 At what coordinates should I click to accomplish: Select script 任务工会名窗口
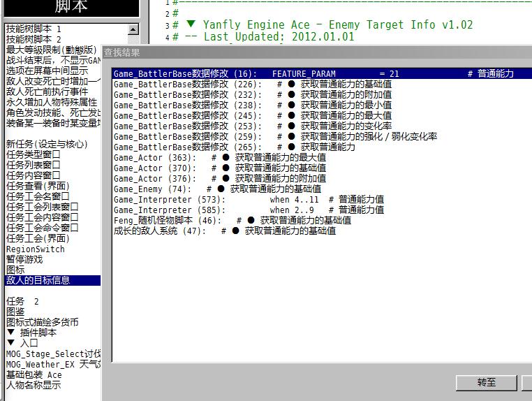point(38,196)
